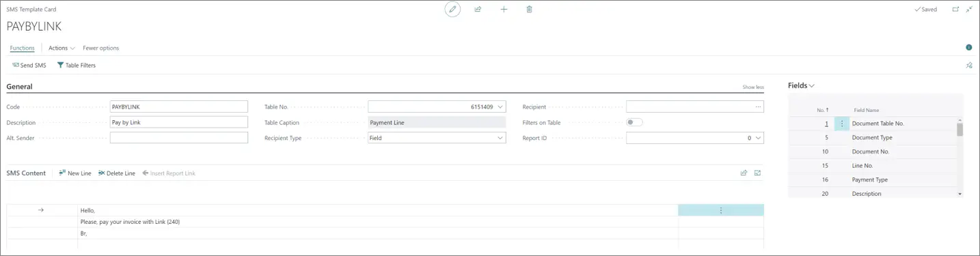Click Insert Report Link action

[x=169, y=173]
